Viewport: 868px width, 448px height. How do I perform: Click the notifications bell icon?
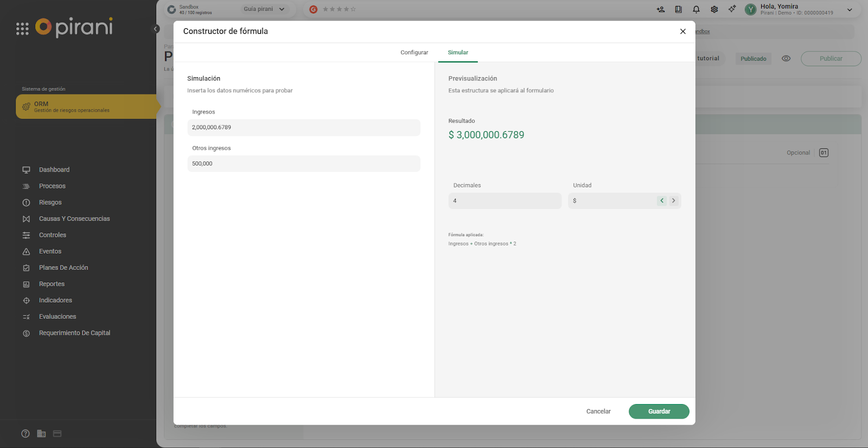[696, 9]
